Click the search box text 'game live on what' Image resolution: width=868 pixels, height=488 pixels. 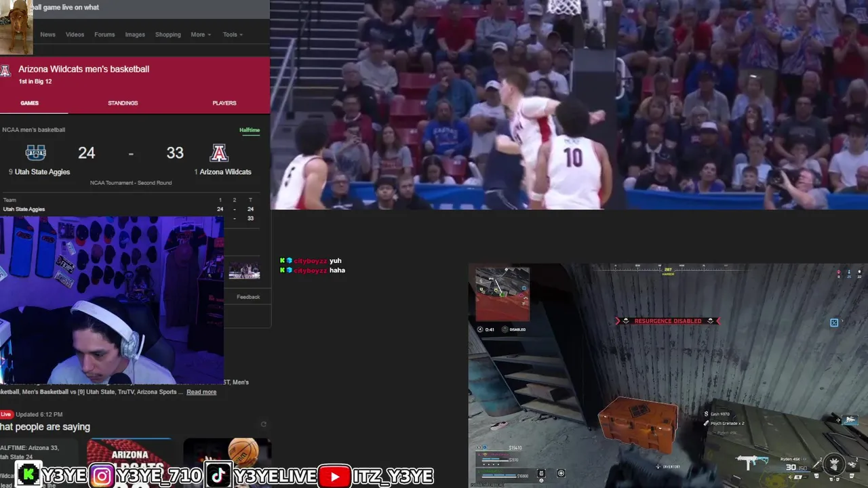[x=65, y=7]
